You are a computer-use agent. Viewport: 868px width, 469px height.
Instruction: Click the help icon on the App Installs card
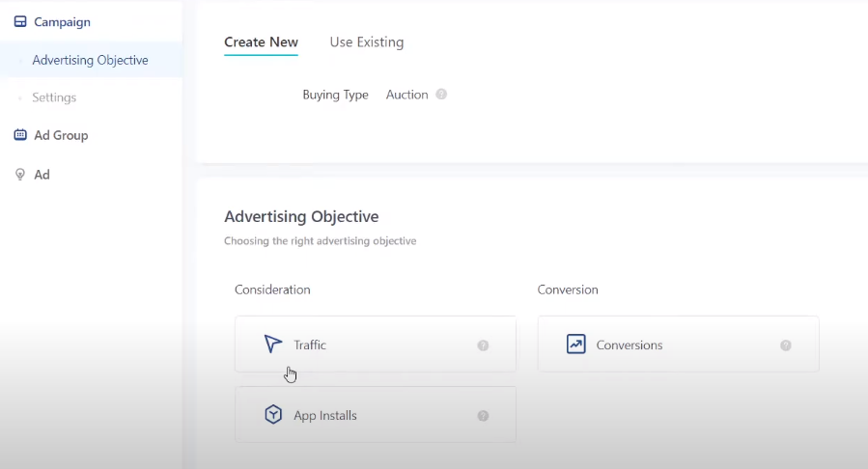[483, 416]
